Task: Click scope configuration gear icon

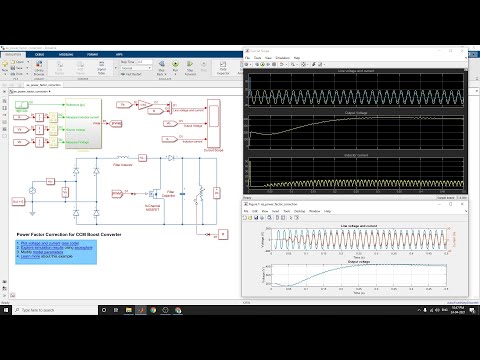Action: click(247, 64)
